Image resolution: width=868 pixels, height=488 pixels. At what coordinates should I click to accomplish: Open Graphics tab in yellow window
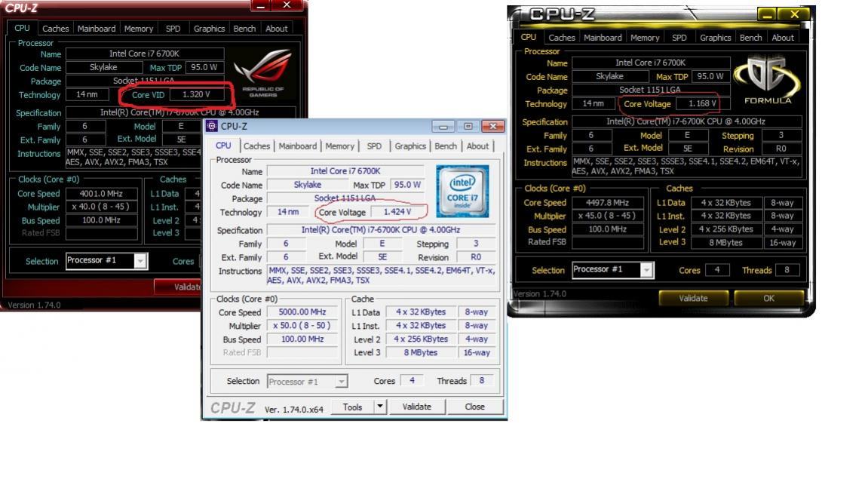click(x=715, y=38)
